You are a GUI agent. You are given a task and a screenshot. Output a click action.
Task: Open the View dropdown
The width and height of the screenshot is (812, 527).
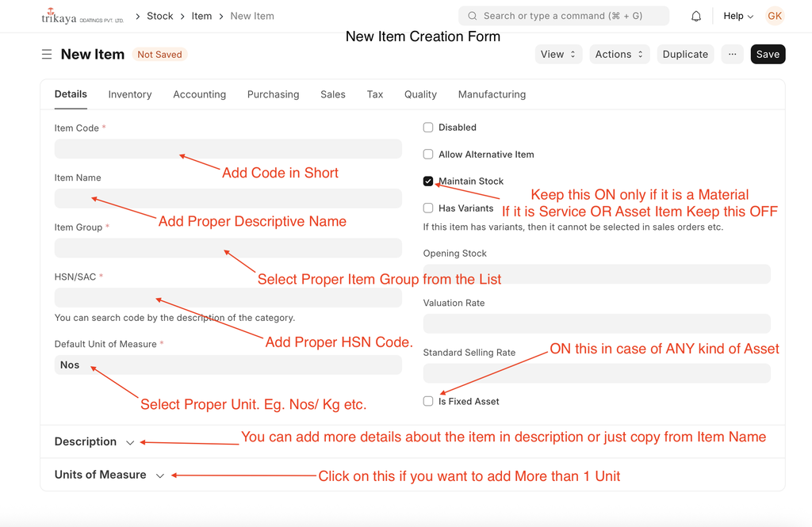[558, 55]
